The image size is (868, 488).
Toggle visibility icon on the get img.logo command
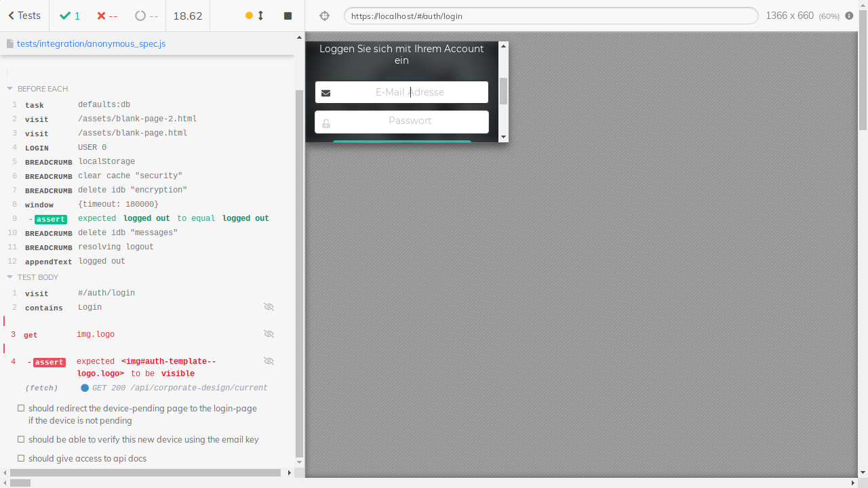269,333
